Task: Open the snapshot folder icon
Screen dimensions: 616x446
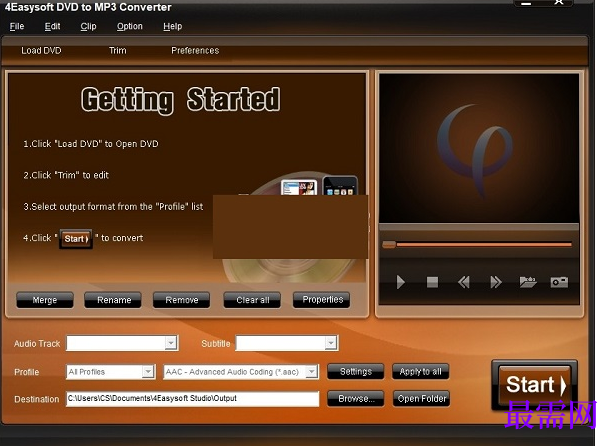Action: pos(528,282)
